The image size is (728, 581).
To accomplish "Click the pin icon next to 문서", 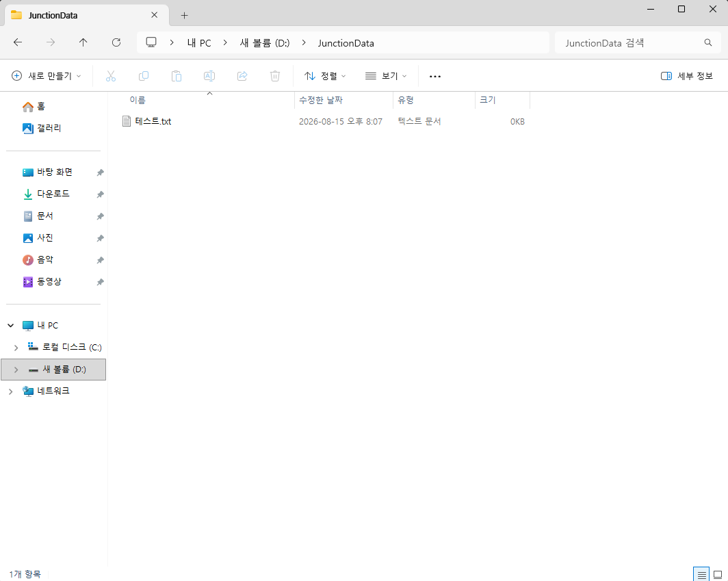I will [x=100, y=216].
